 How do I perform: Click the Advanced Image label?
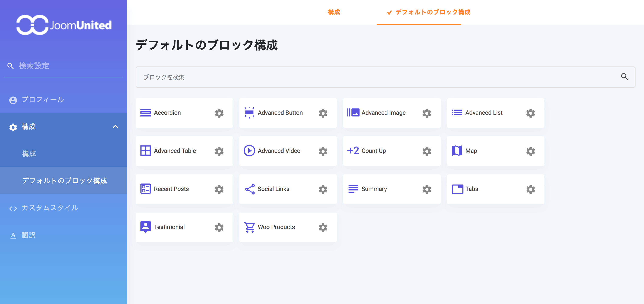click(383, 113)
